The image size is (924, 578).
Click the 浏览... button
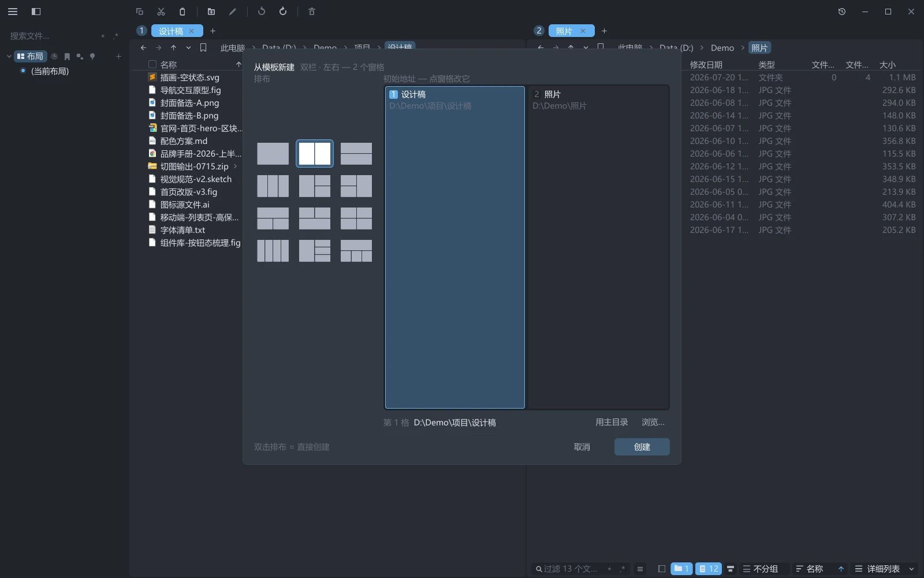pos(653,423)
